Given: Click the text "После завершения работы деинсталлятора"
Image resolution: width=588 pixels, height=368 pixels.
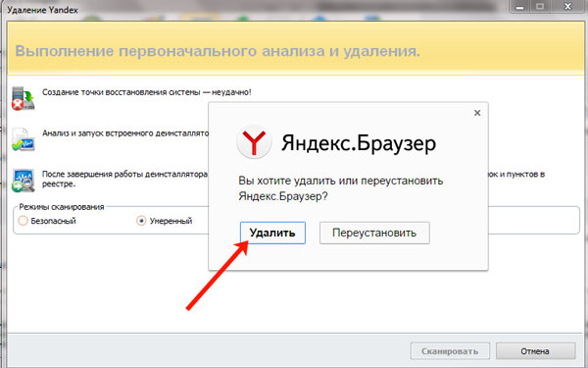Looking at the screenshot, I should (124, 174).
